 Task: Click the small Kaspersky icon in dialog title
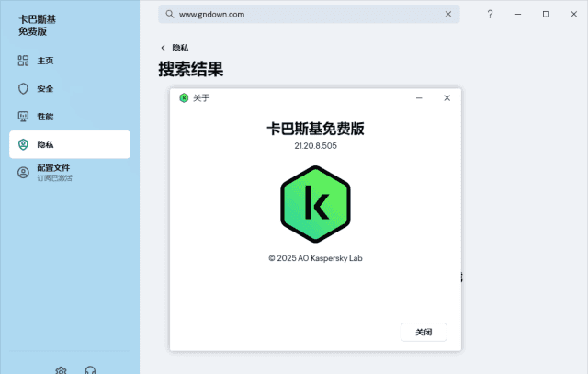point(184,98)
